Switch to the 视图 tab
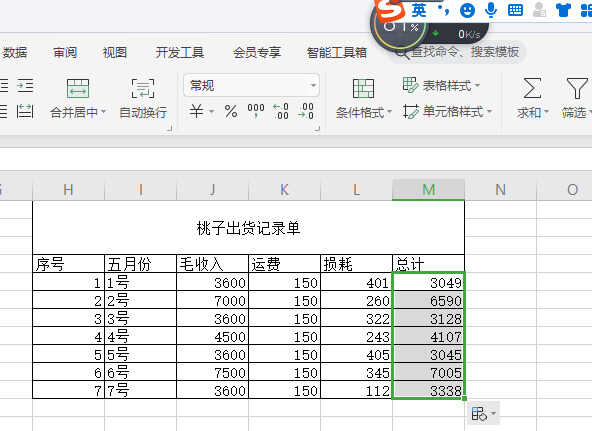592x431 pixels. coord(115,52)
